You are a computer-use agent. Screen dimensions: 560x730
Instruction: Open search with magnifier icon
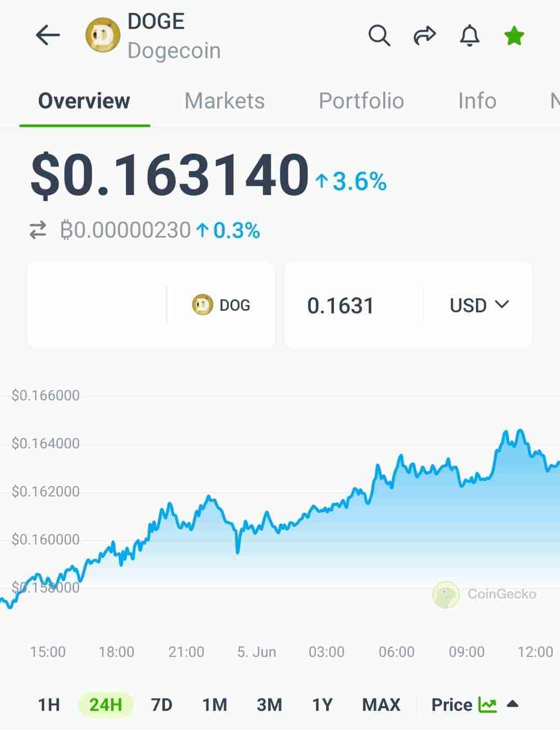point(379,36)
